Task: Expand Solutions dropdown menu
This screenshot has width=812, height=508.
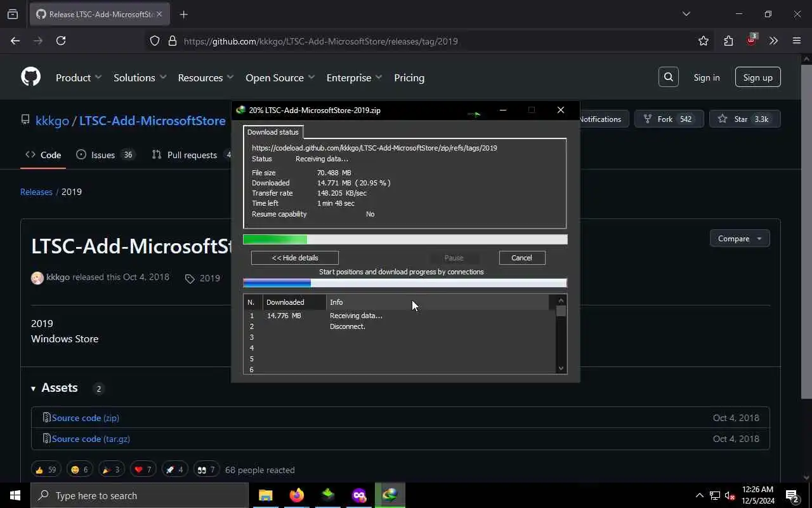Action: [x=140, y=77]
